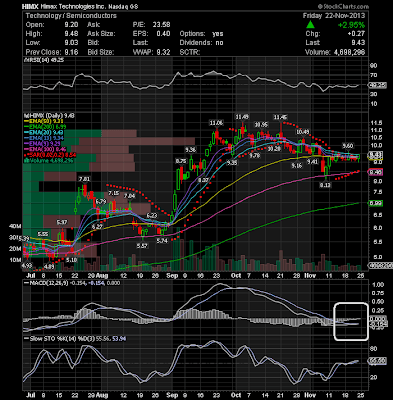Click the 10.95 price label
Viewport: 393px width, 400px height.
(x=261, y=125)
